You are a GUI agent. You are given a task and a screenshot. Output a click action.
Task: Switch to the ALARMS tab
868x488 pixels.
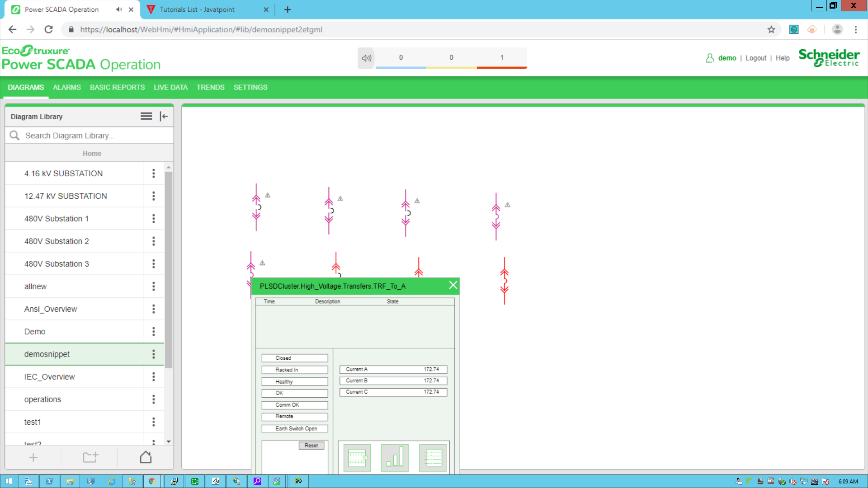click(67, 87)
